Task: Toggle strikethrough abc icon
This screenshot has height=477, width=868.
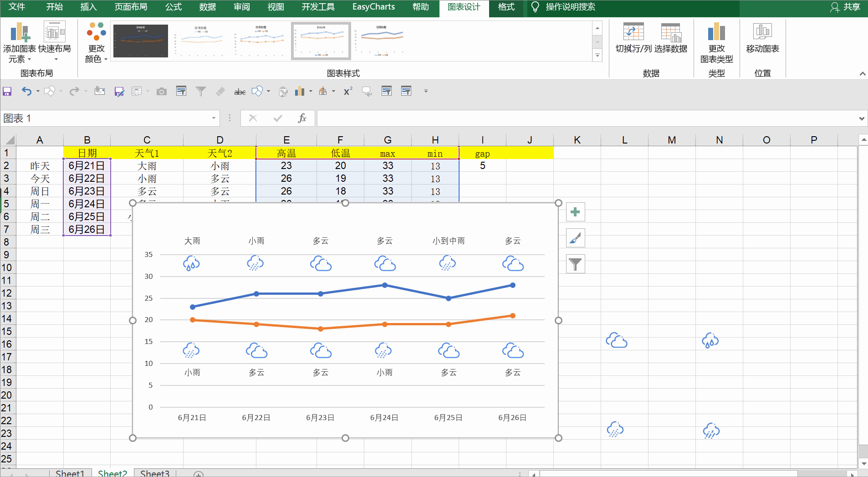Action: pyautogui.click(x=240, y=92)
